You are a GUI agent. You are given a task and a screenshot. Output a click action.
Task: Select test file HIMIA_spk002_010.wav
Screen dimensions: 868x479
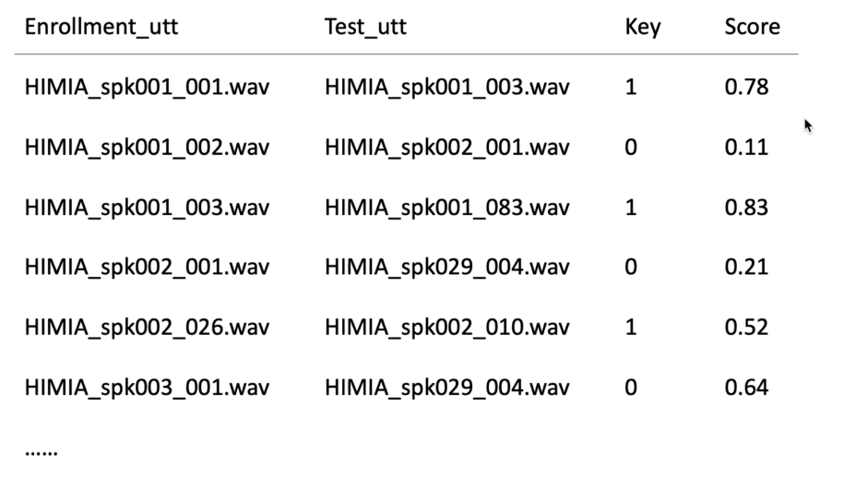(x=446, y=328)
